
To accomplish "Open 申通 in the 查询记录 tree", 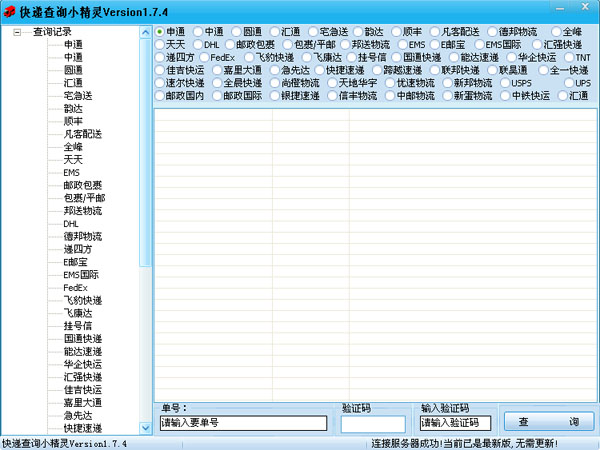I will point(73,45).
